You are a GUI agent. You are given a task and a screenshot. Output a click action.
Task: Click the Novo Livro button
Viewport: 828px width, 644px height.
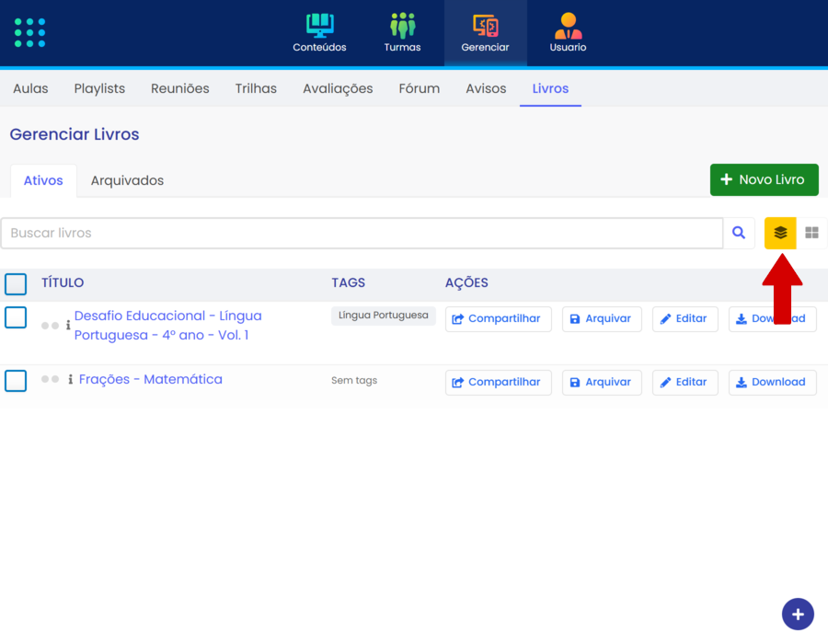764,180
